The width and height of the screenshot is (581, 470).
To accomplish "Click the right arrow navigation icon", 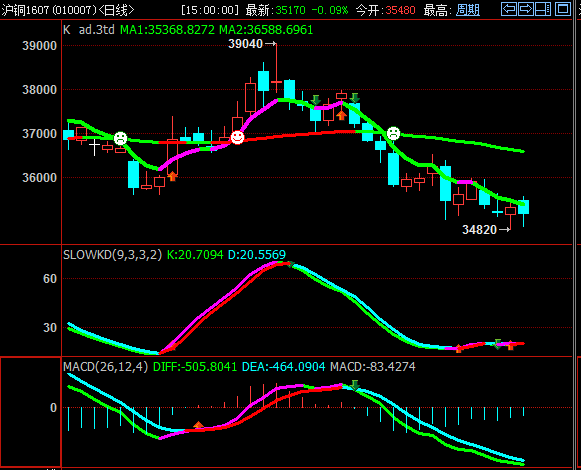I will point(525,9).
